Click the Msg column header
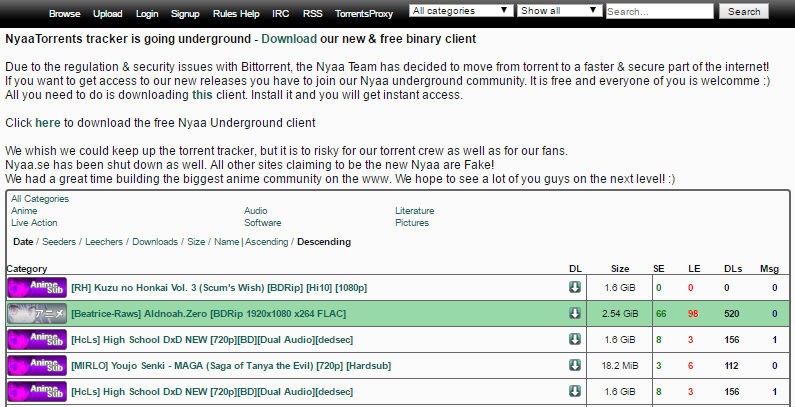Image resolution: width=795 pixels, height=407 pixels. coord(769,269)
